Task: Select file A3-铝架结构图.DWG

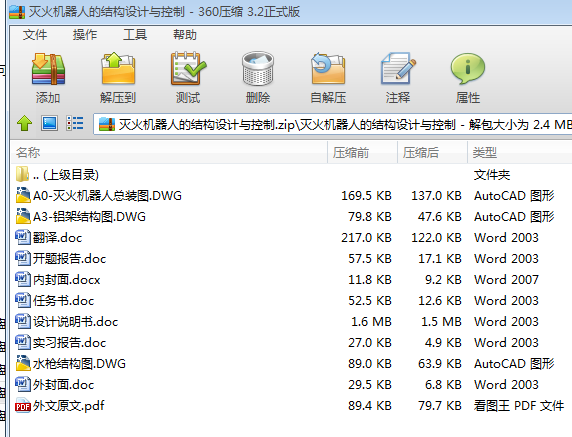Action: click(291, 217)
